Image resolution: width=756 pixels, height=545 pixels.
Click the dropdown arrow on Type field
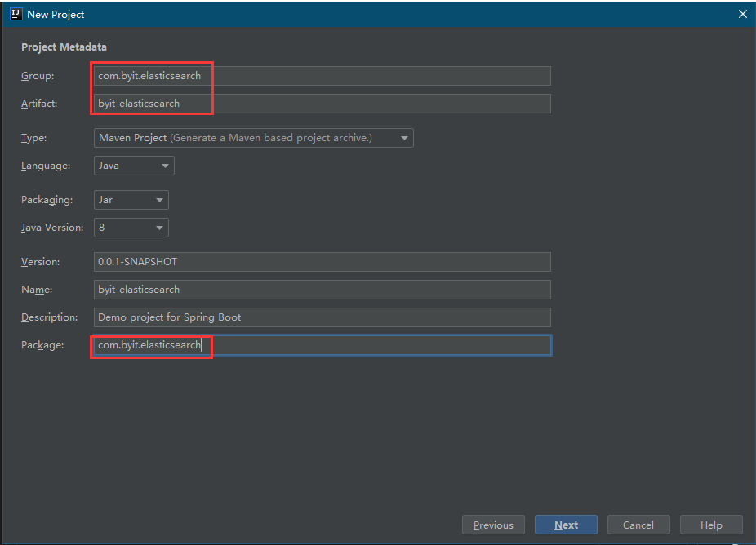click(405, 138)
